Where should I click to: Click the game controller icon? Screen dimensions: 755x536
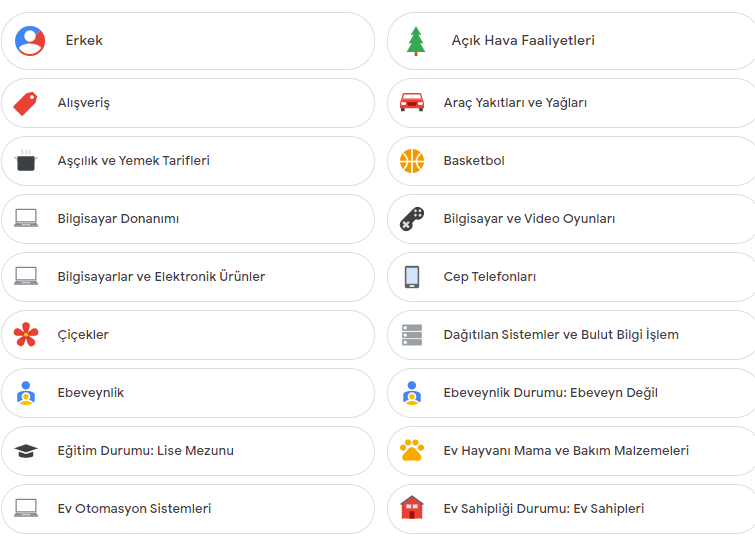tap(412, 219)
